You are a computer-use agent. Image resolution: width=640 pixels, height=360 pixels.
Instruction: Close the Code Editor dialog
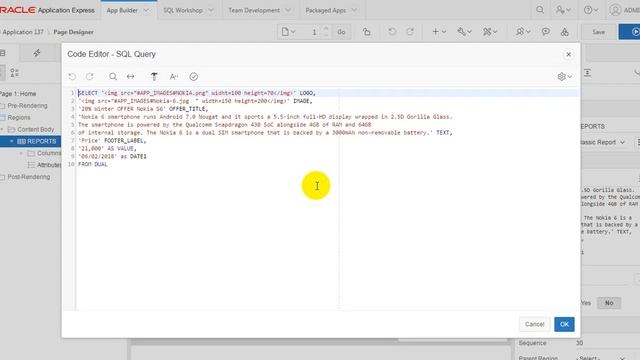pos(568,54)
